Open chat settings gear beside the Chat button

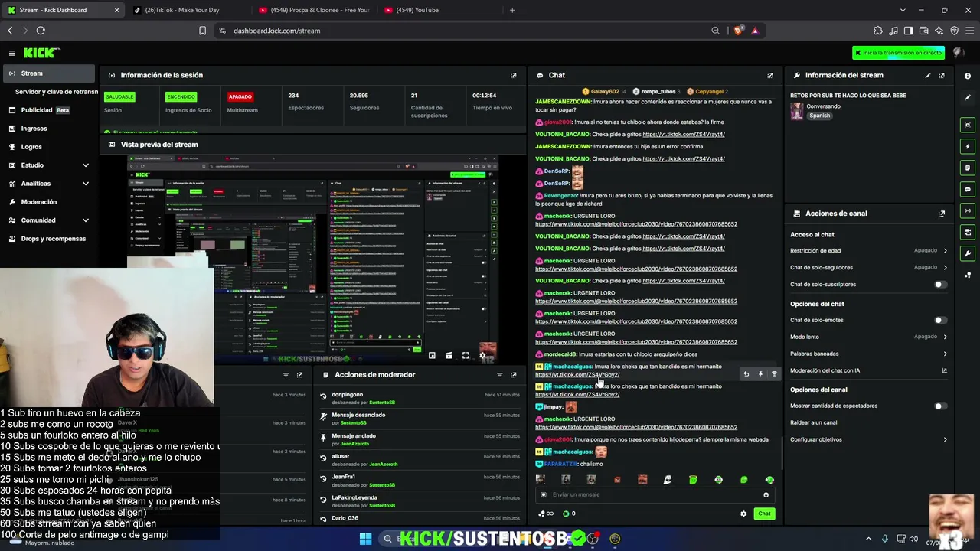click(743, 514)
